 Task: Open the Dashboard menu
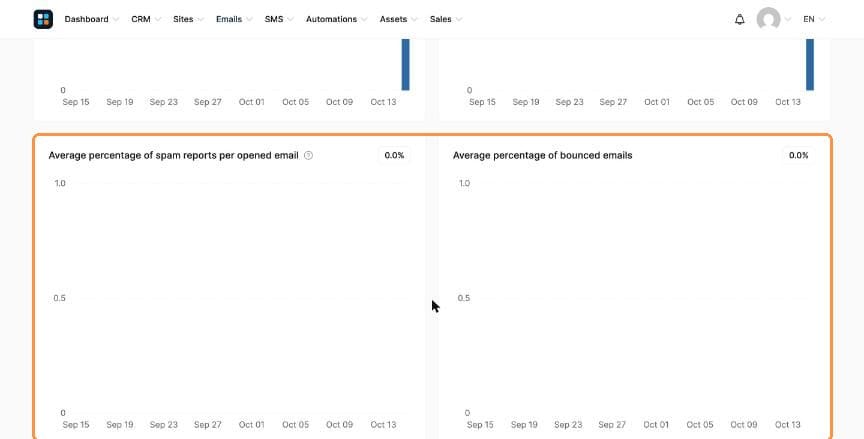coord(91,19)
